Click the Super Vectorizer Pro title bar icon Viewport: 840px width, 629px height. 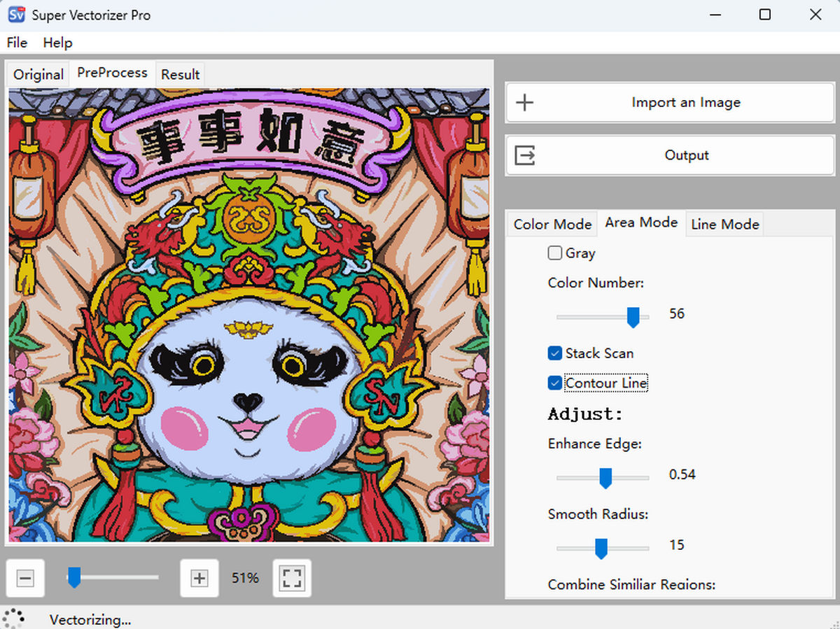(x=15, y=14)
